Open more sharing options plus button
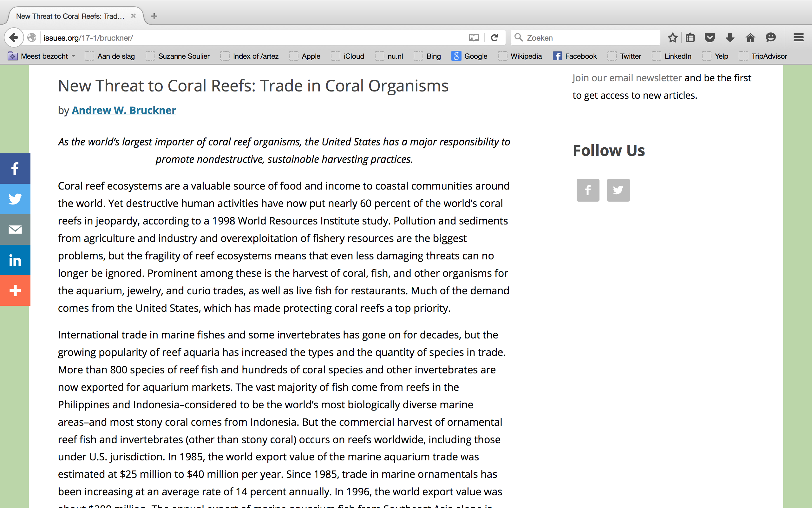Image resolution: width=812 pixels, height=508 pixels. 15,291
